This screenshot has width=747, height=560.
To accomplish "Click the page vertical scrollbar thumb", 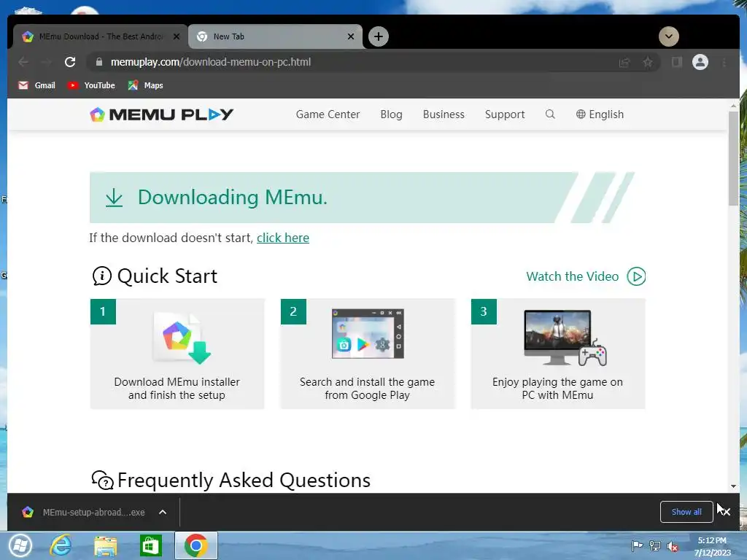I will pos(733,158).
